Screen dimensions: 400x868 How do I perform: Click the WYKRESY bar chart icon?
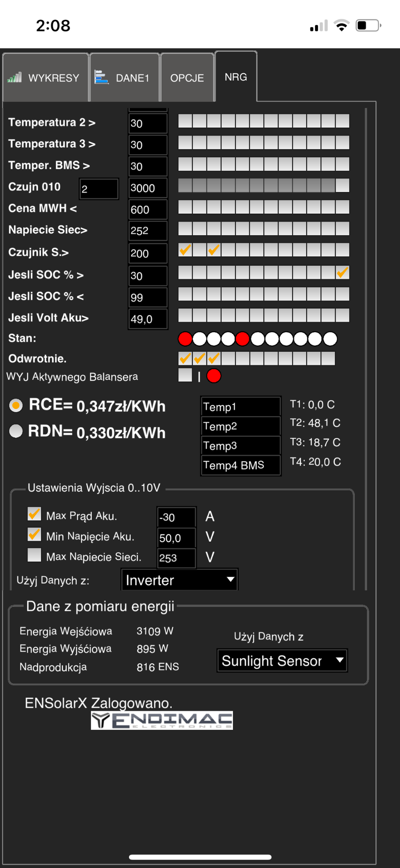click(x=15, y=78)
